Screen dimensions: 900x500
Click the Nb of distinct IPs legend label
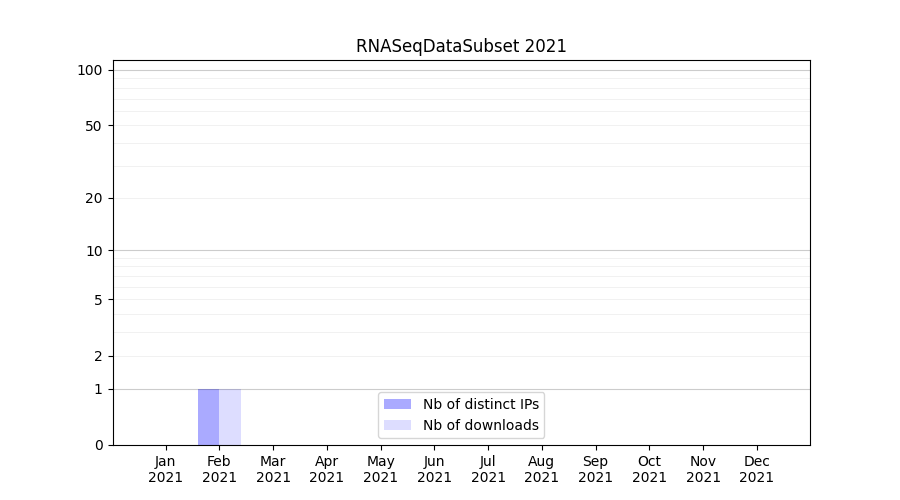[480, 404]
